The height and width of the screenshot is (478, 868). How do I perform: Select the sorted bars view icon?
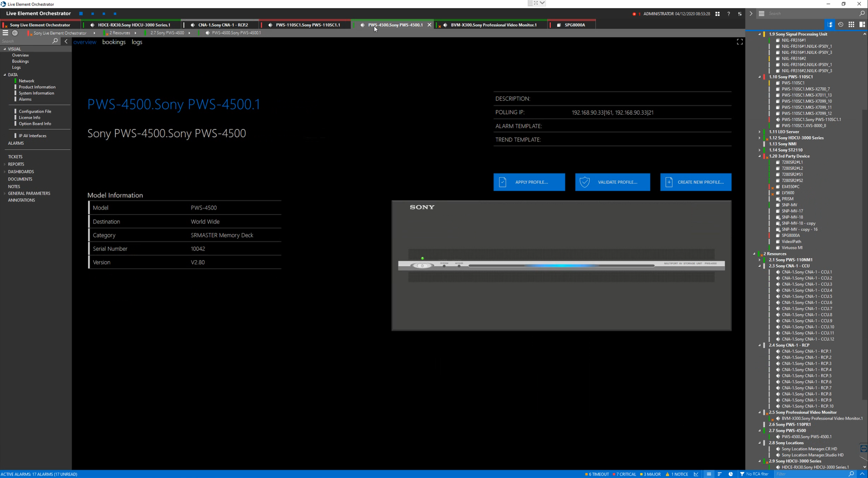pos(720,474)
